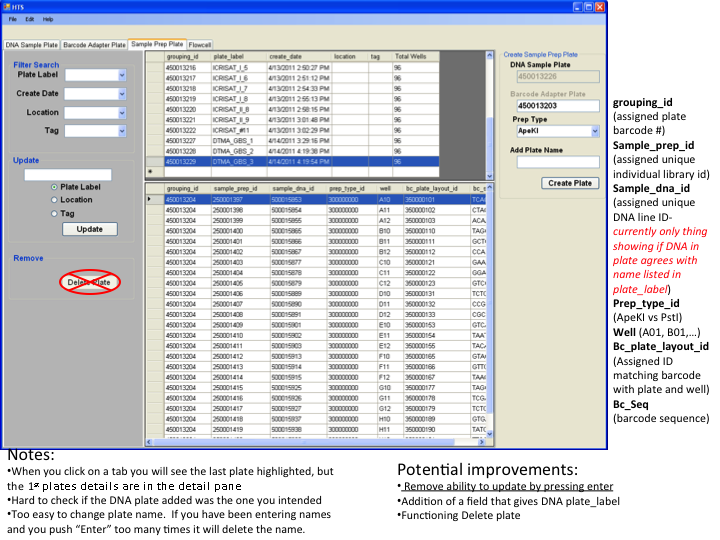Image resolution: width=720 pixels, height=540 pixels.
Task: Click the bc_plate_layout_id column header
Action: tap(436, 189)
